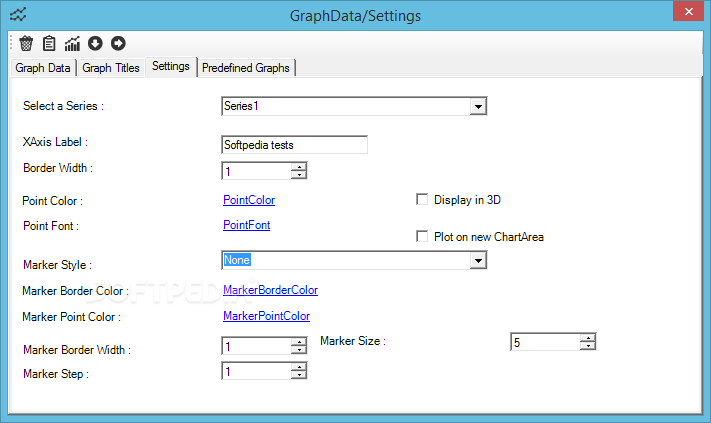Enable Display in 3D checkbox
This screenshot has height=423, width=711.
pyautogui.click(x=422, y=200)
